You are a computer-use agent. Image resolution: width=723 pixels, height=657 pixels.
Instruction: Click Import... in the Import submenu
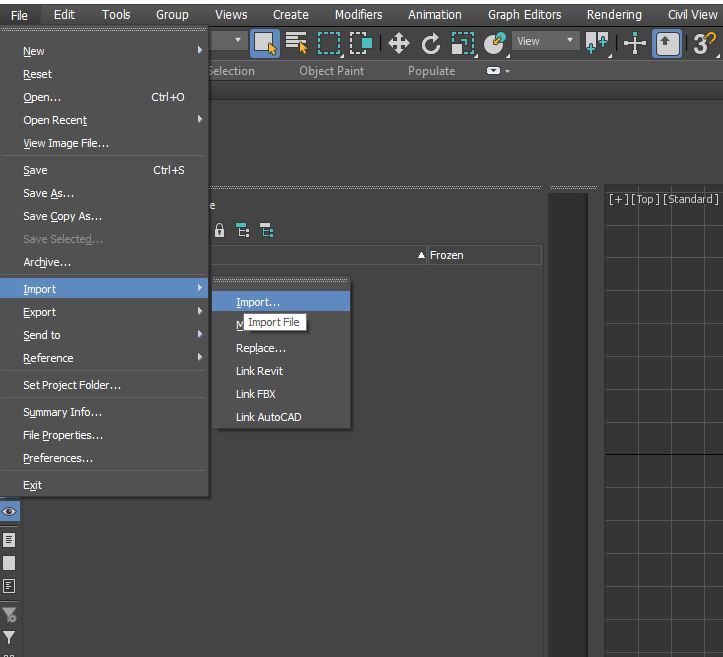258,302
